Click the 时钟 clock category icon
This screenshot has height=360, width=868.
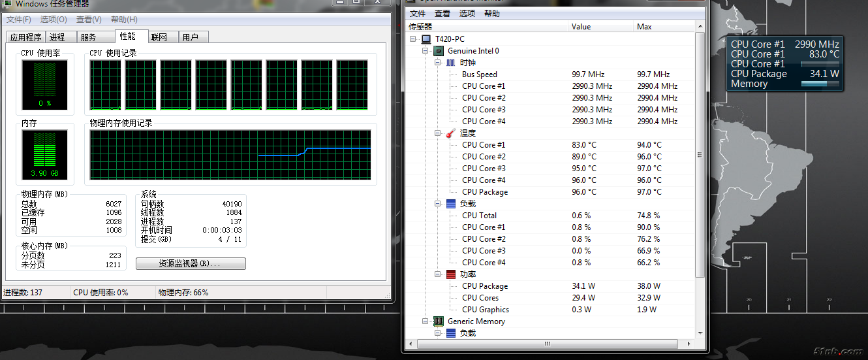[451, 63]
